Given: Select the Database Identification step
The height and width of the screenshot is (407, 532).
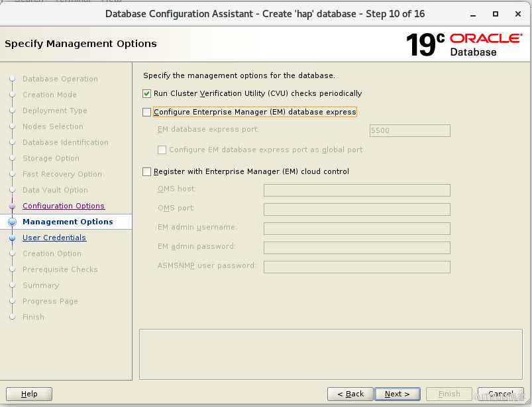Looking at the screenshot, I should (66, 142).
